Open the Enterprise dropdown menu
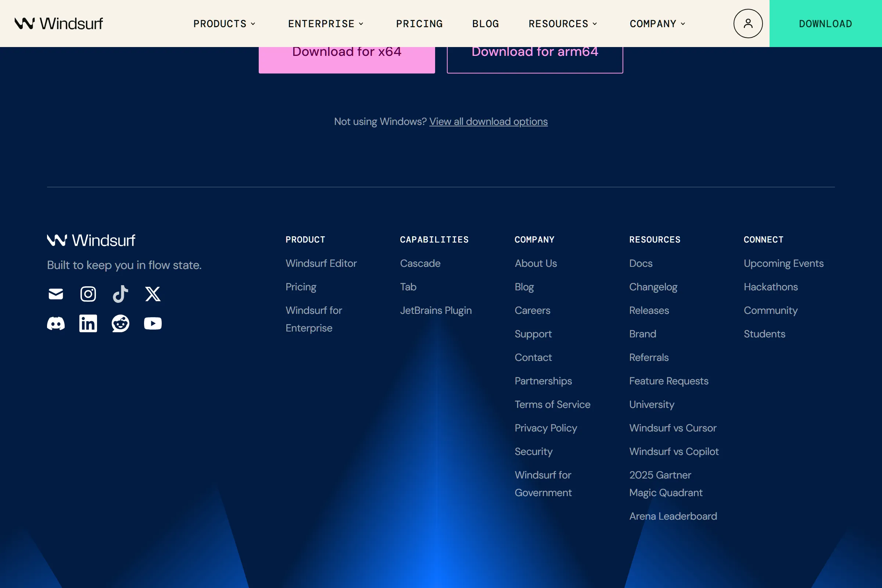 click(x=325, y=23)
